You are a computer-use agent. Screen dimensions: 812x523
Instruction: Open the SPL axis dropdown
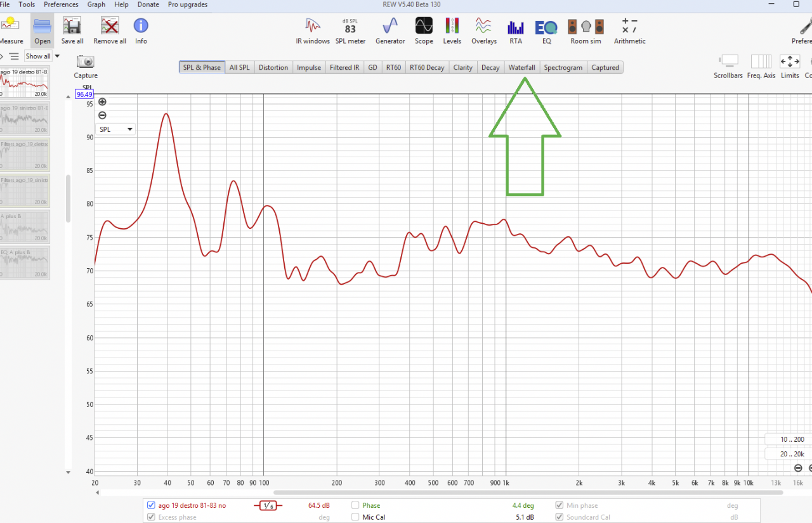point(115,129)
